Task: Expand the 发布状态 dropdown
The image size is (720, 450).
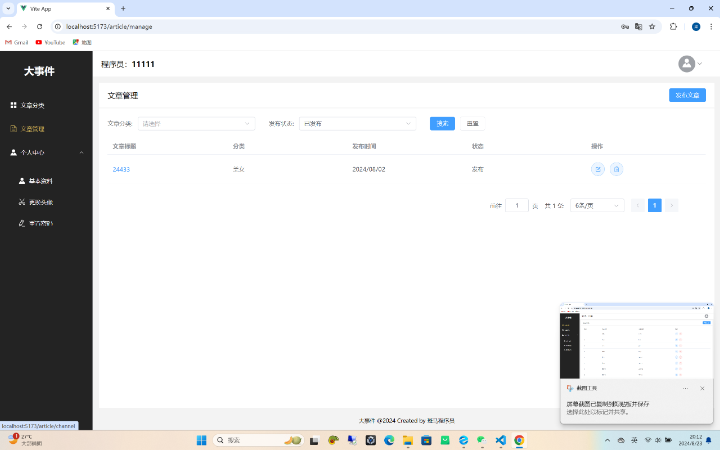Action: tap(357, 124)
